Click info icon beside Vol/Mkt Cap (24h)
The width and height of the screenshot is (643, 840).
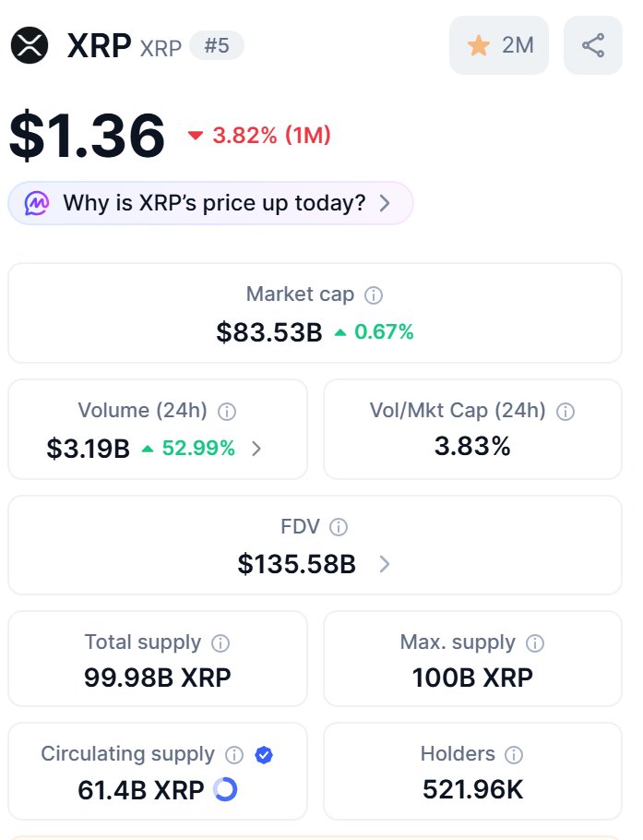click(566, 412)
